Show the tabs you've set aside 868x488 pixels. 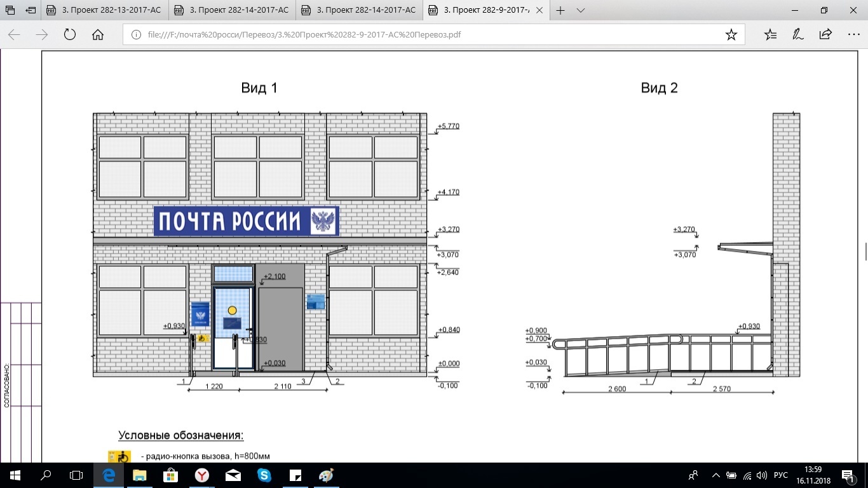pos(10,10)
